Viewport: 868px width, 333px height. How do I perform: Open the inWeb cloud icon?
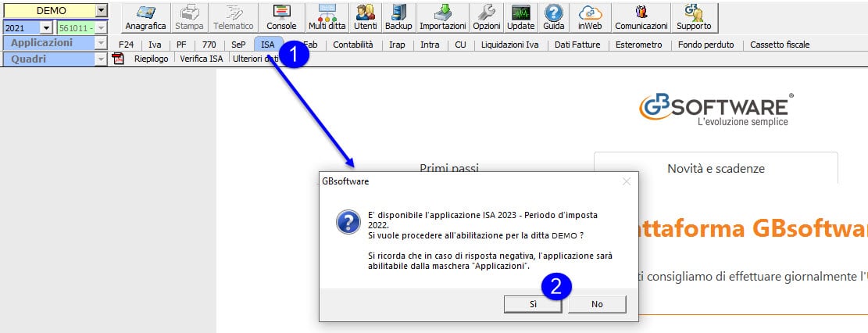590,17
